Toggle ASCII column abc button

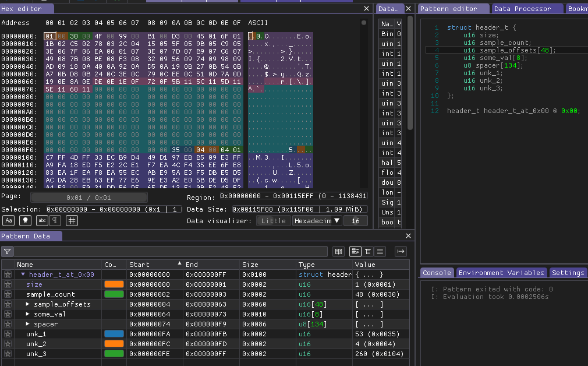point(42,221)
